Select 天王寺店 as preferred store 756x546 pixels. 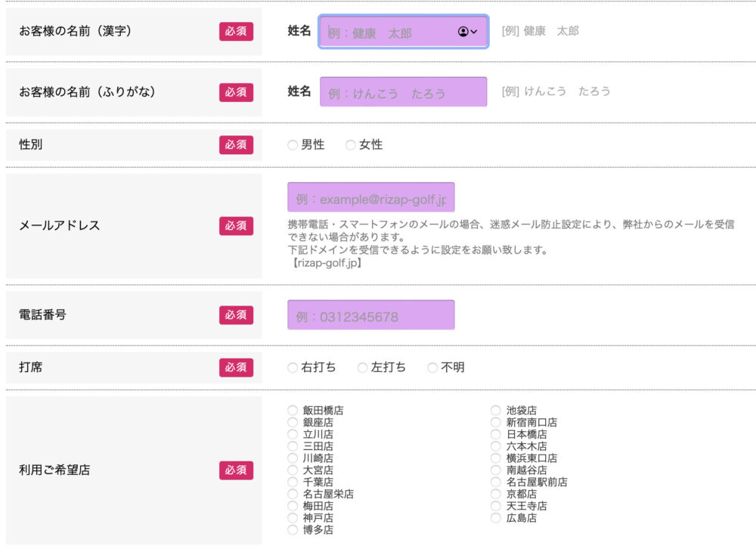[496, 506]
